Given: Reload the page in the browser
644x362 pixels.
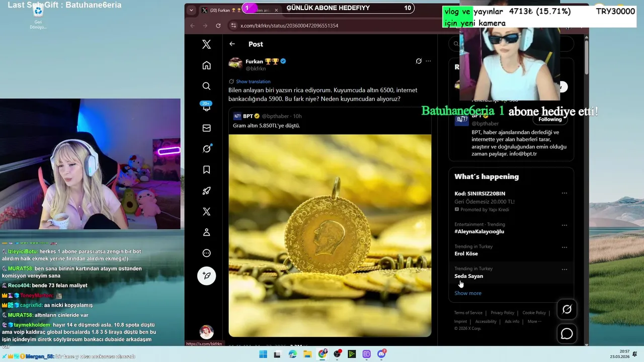Looking at the screenshot, I should [x=218, y=26].
